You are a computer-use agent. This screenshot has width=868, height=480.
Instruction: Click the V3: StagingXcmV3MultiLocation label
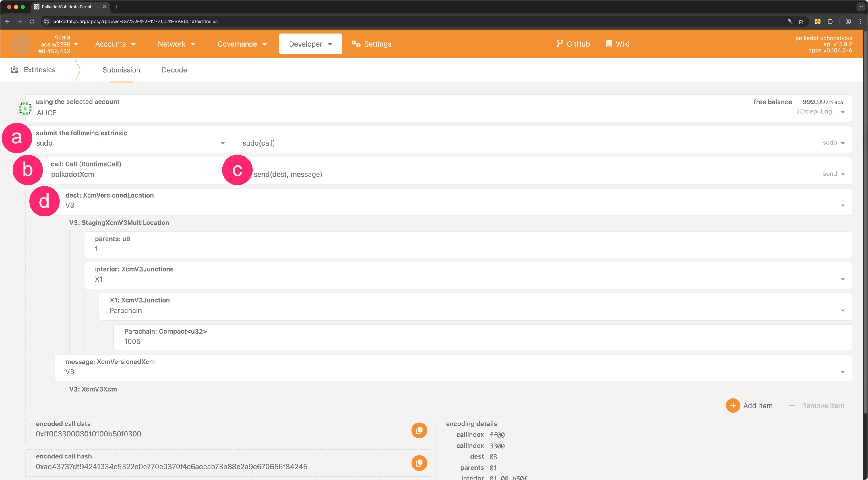(119, 222)
